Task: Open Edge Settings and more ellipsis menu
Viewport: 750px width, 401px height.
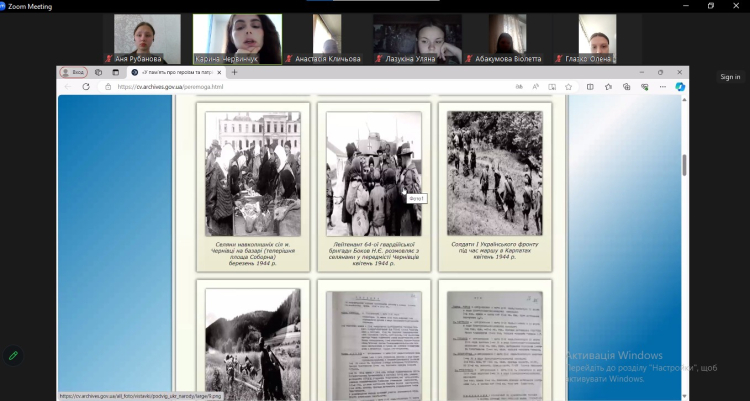Action: point(662,87)
